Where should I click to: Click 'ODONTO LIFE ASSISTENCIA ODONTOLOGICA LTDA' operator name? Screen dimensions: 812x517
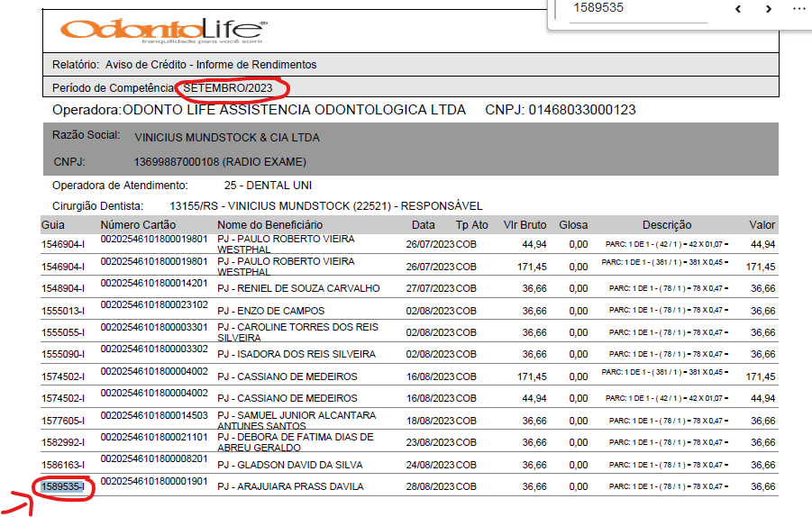tap(294, 110)
